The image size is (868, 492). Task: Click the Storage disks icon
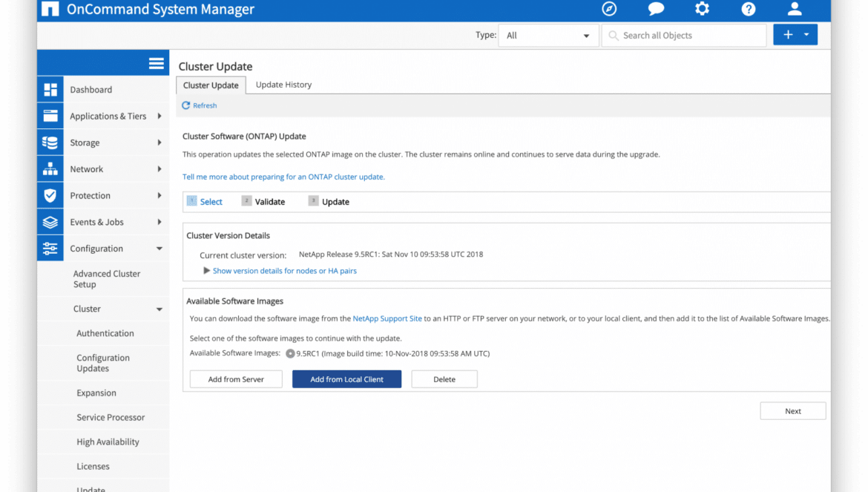pyautogui.click(x=50, y=142)
